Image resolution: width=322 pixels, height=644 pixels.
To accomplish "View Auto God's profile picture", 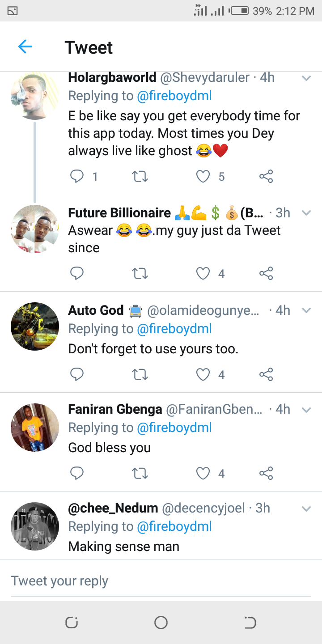I will point(35,326).
